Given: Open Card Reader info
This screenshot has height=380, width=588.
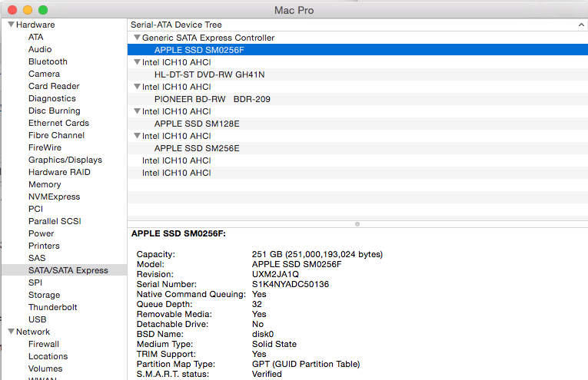Looking at the screenshot, I should (54, 86).
